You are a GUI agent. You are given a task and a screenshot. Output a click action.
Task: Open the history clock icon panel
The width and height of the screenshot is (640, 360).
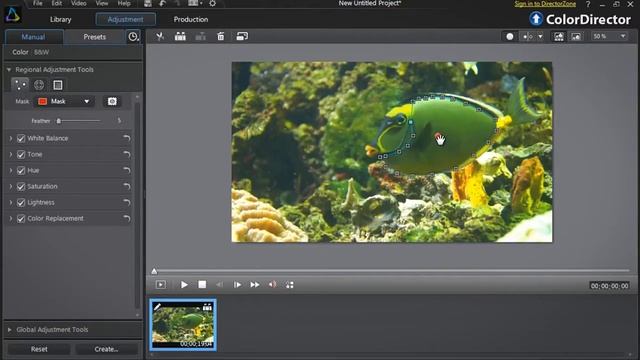[133, 37]
